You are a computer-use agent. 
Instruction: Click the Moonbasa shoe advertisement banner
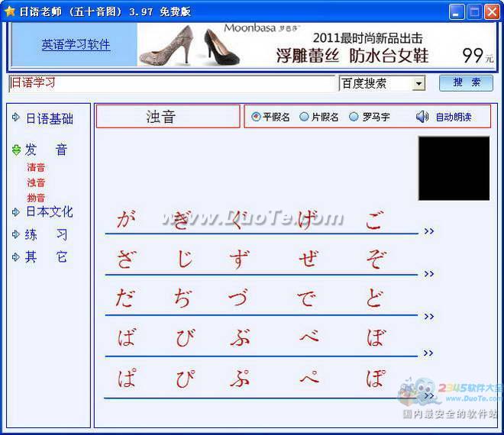pyautogui.click(x=316, y=45)
